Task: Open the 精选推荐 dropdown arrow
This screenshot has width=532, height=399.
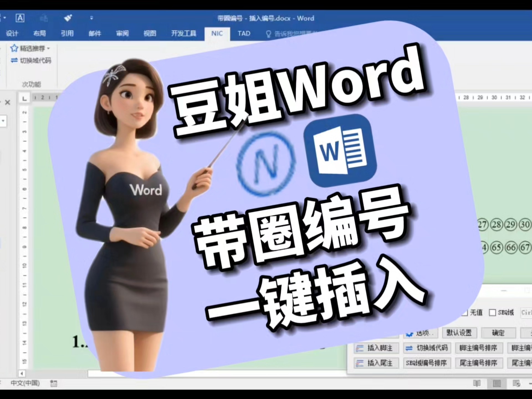Action: 48,48
